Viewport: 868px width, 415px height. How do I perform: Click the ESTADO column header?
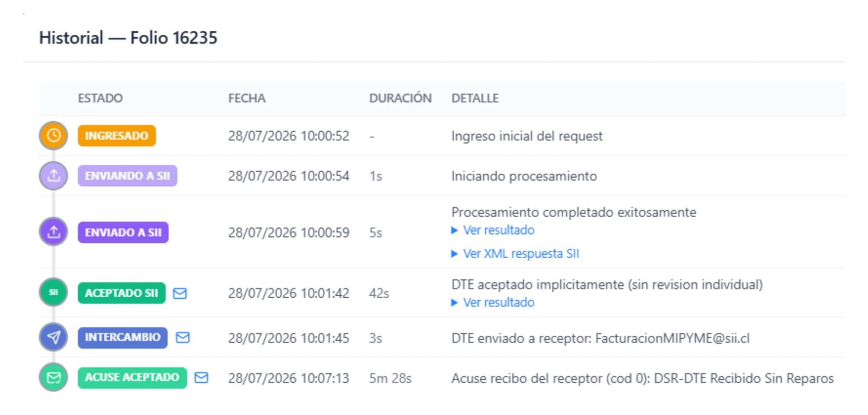tap(100, 98)
